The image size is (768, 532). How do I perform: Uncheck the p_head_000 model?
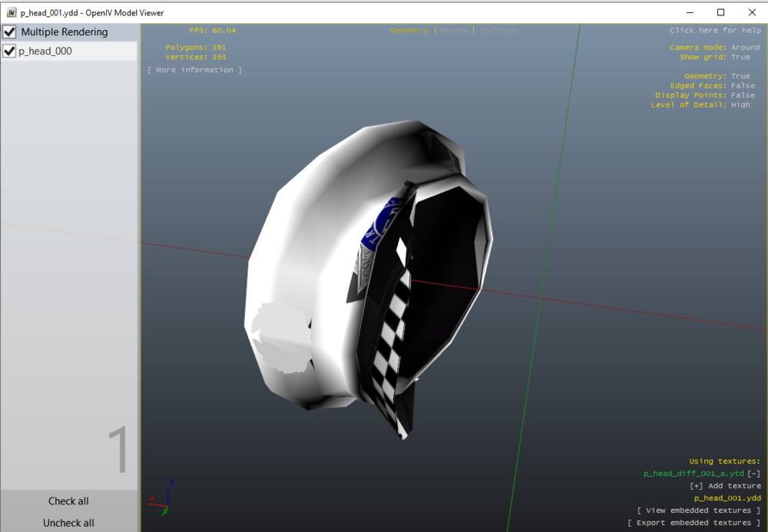click(x=10, y=51)
